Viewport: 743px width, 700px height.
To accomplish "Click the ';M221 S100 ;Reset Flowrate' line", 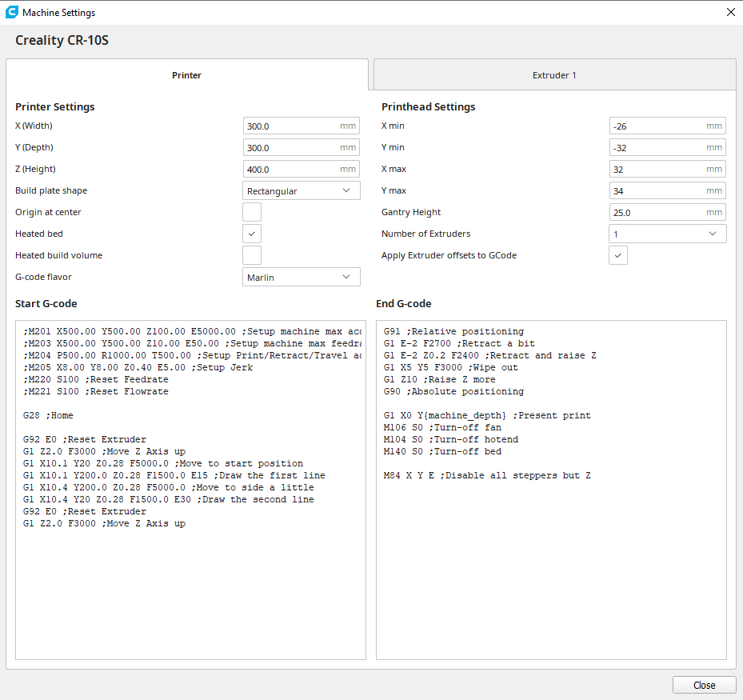I will click(x=96, y=391).
